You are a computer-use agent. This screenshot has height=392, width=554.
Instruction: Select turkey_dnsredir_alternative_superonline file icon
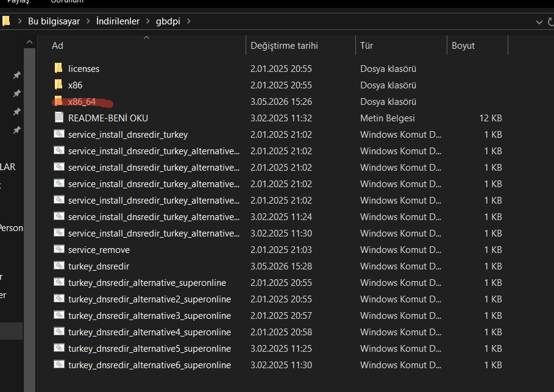click(x=59, y=282)
